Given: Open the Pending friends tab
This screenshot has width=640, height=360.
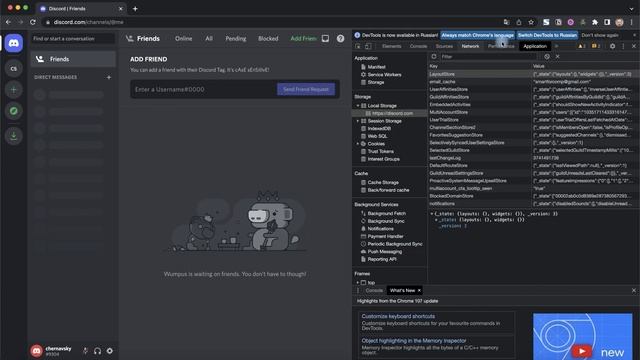Looking at the screenshot, I should (x=236, y=38).
